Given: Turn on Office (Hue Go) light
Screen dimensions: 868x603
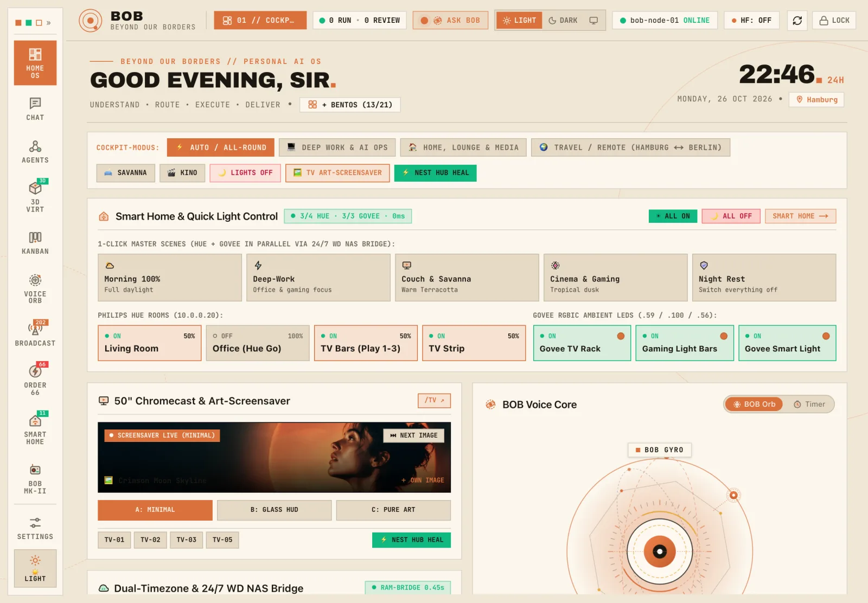Looking at the screenshot, I should (x=258, y=343).
